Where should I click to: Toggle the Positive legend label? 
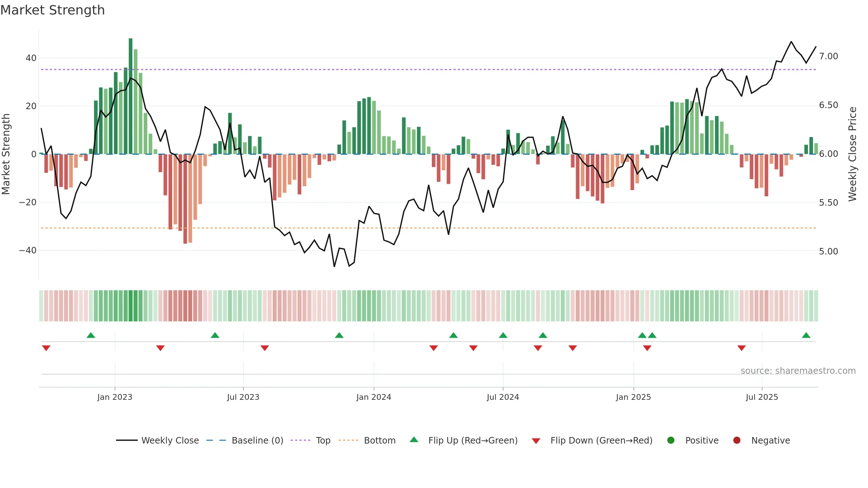coord(702,441)
